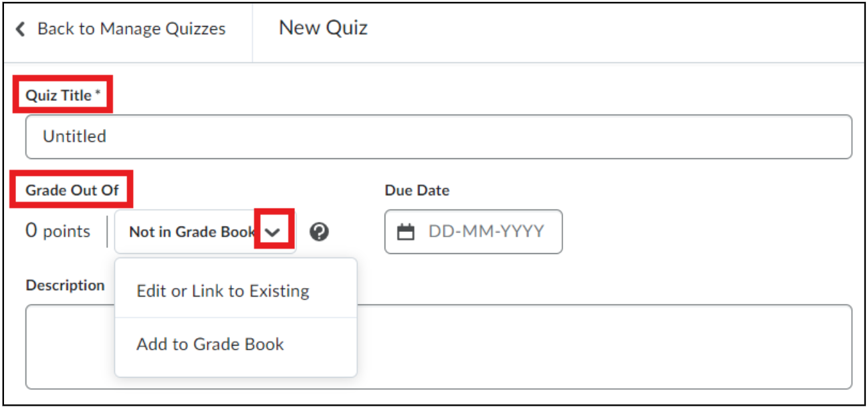Click the Grade Out Of label

click(72, 190)
